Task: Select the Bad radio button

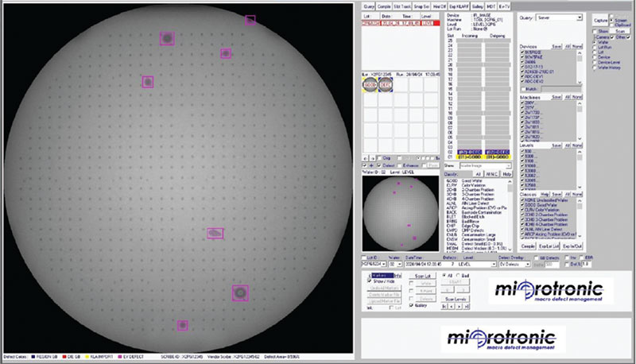Action: click(459, 276)
